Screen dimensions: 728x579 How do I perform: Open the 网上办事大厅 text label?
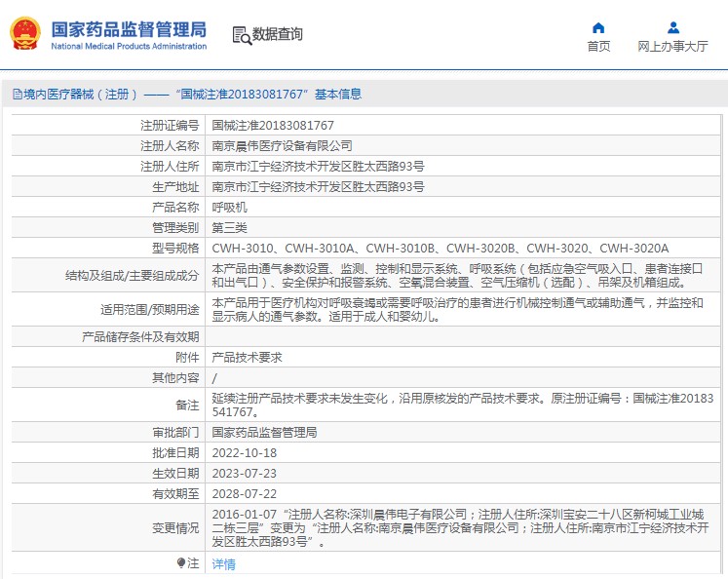point(672,47)
